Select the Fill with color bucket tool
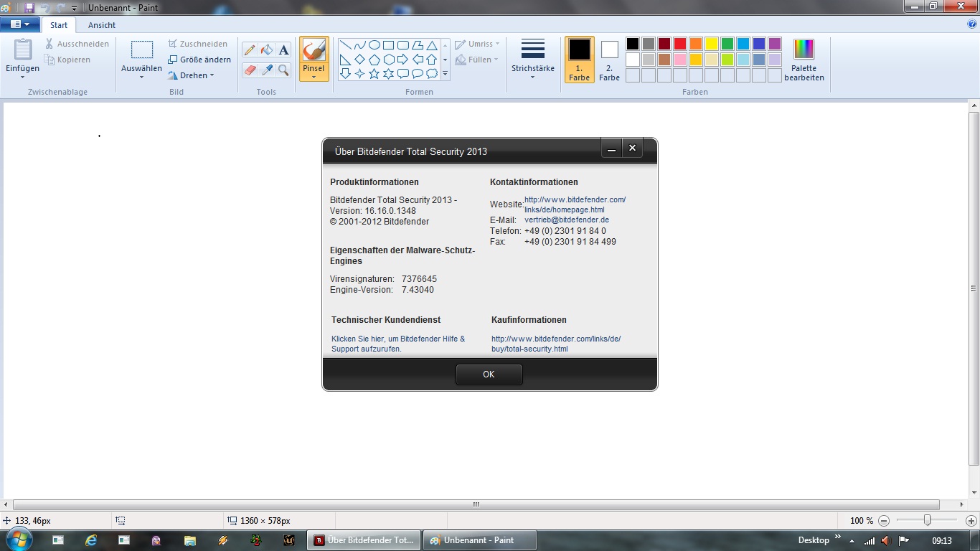Image resolution: width=980 pixels, height=551 pixels. tap(267, 50)
